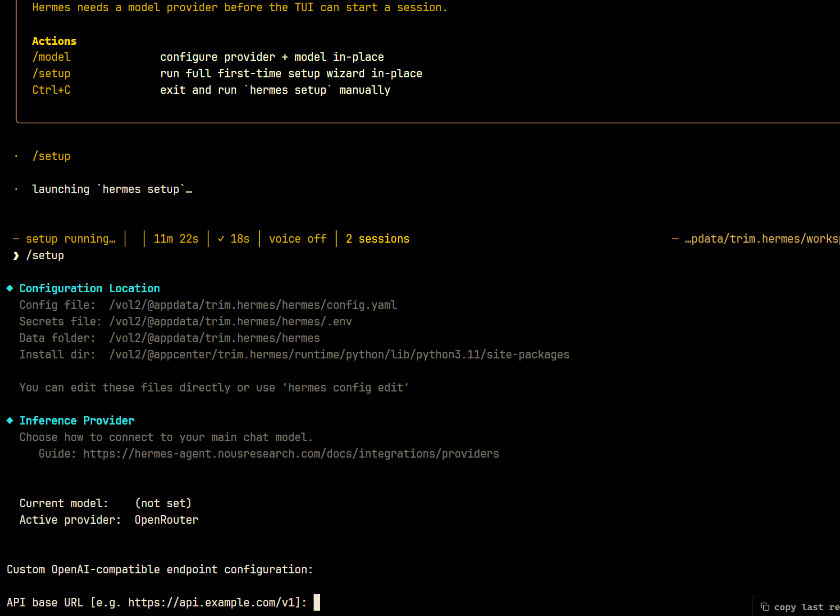Click the copy icon beside 'copy last'
The height and width of the screenshot is (616, 840).
pyautogui.click(x=765, y=607)
